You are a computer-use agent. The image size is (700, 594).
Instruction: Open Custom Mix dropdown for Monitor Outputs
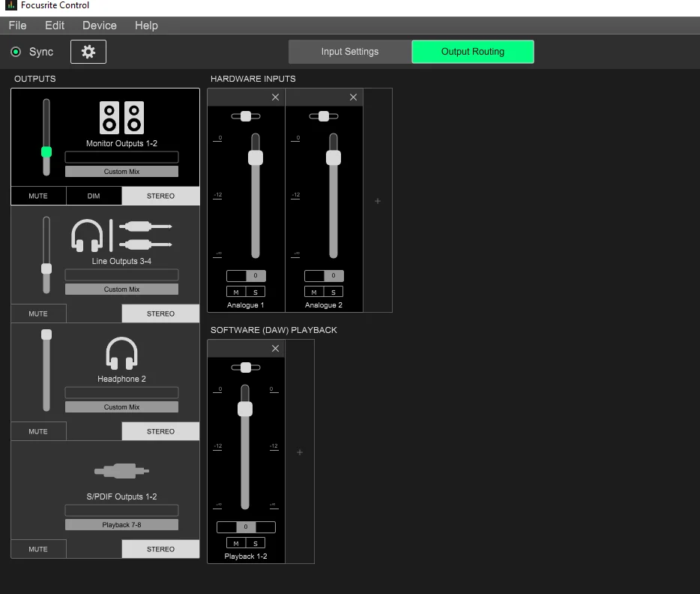(x=121, y=172)
